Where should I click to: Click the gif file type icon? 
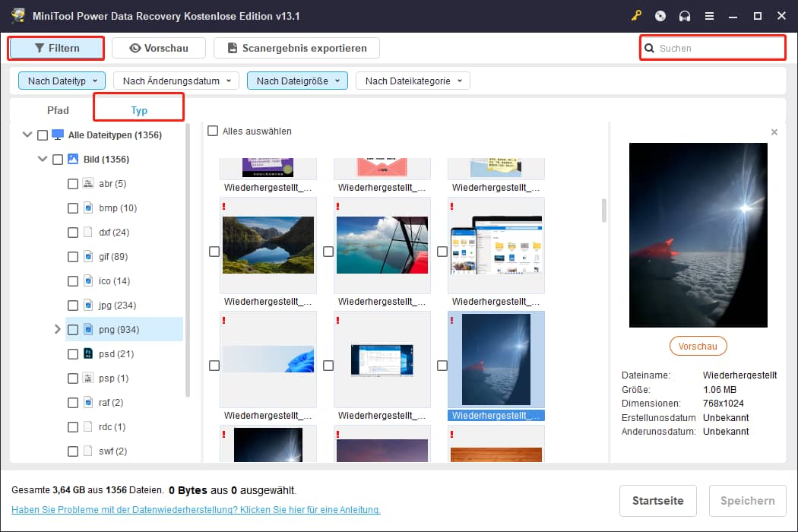[x=88, y=257]
